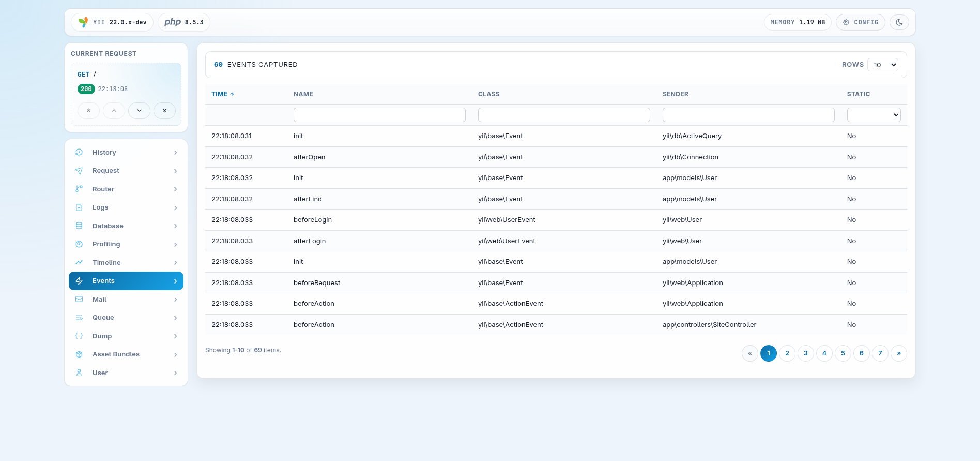The height and width of the screenshot is (461, 980).
Task: Click the beforeLogin event name
Action: [313, 220]
